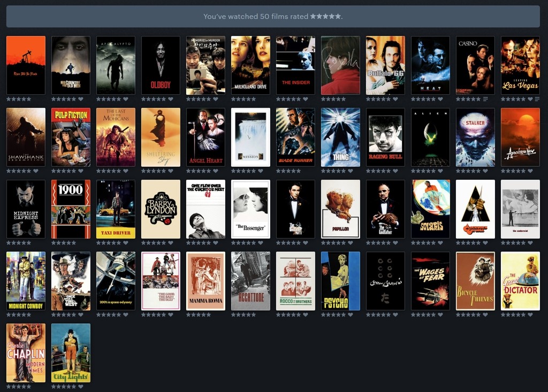
Task: Select the heart beneath Pulp Fiction
Action: pos(81,171)
